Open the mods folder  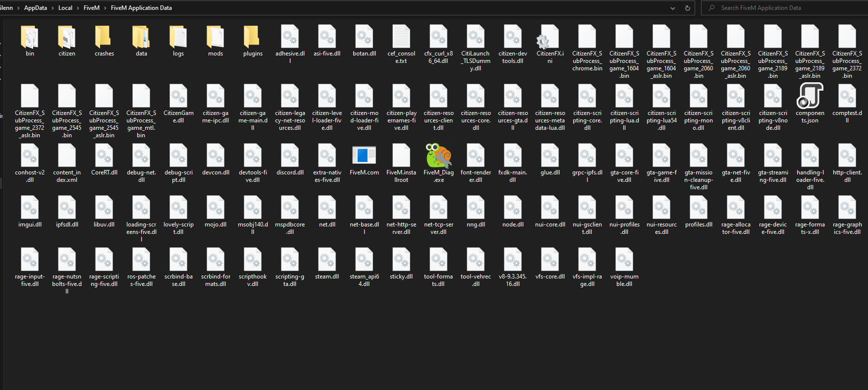click(x=216, y=38)
